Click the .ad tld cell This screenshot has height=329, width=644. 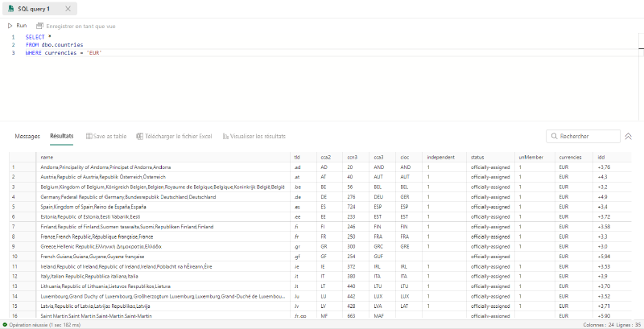click(304, 167)
